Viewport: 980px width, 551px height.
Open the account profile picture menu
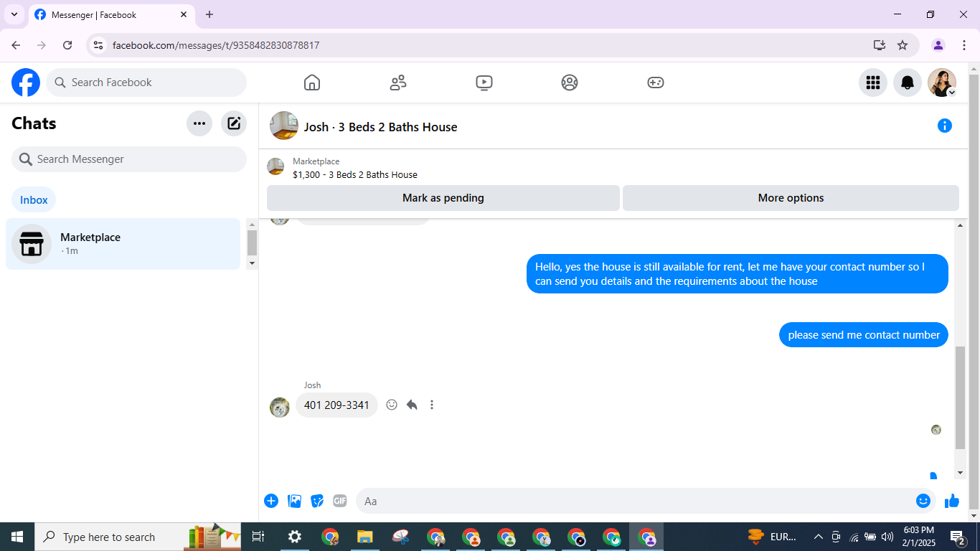pyautogui.click(x=942, y=83)
